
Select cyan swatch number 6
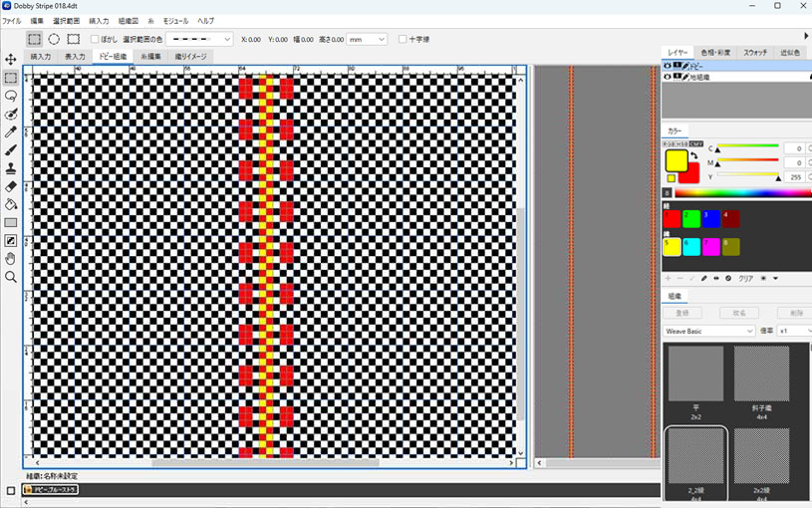click(691, 247)
